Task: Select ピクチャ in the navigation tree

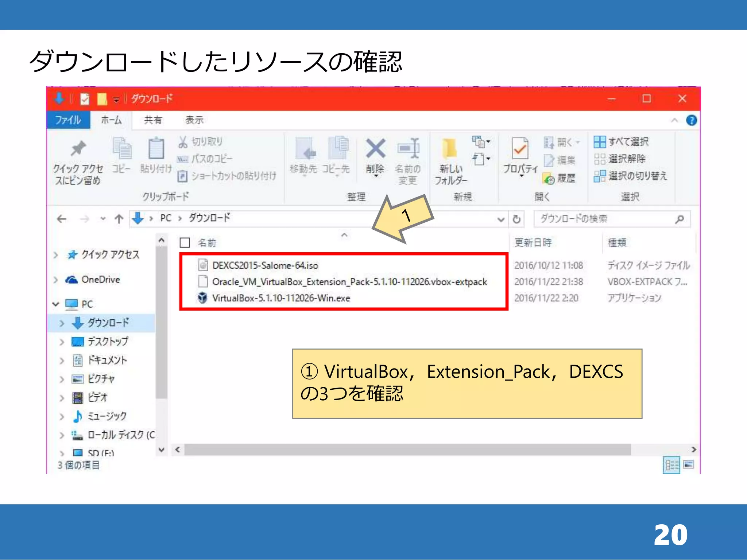Action: tap(101, 379)
